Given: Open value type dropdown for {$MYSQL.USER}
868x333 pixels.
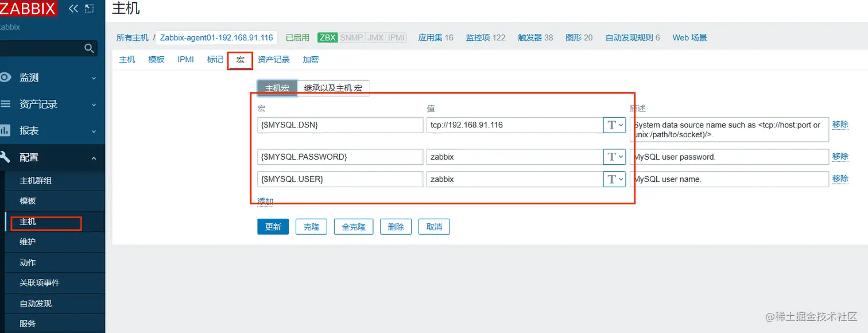Looking at the screenshot, I should point(614,179).
